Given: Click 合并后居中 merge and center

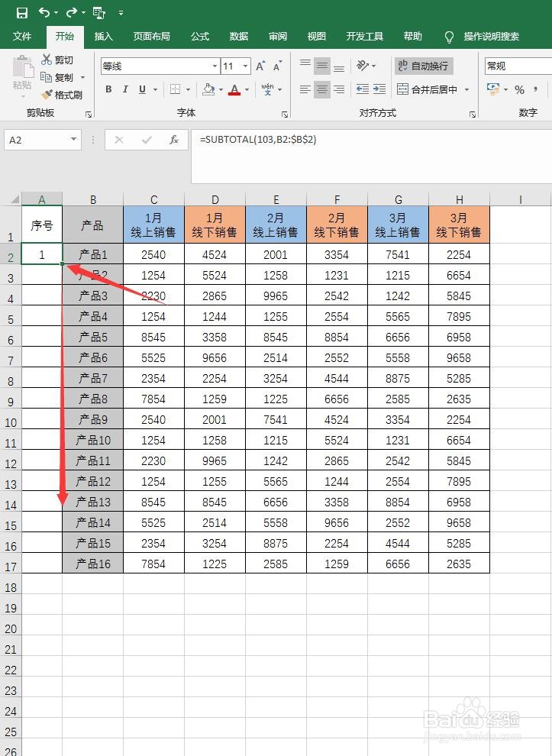Looking at the screenshot, I should [427, 89].
